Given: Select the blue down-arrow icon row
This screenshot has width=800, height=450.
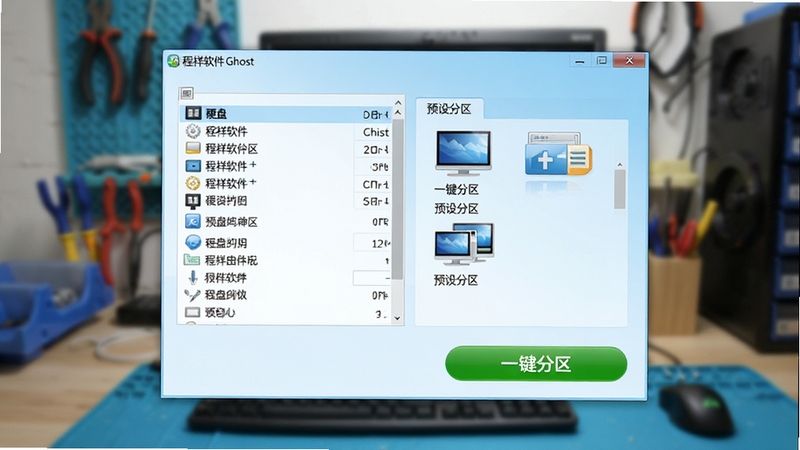Looking at the screenshot, I should [193, 277].
